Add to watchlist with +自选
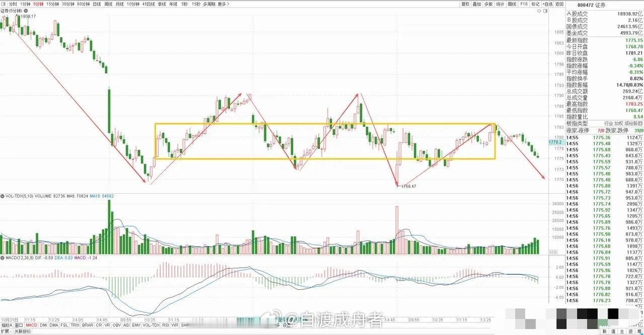This screenshot has height=335, width=644. 548,4
